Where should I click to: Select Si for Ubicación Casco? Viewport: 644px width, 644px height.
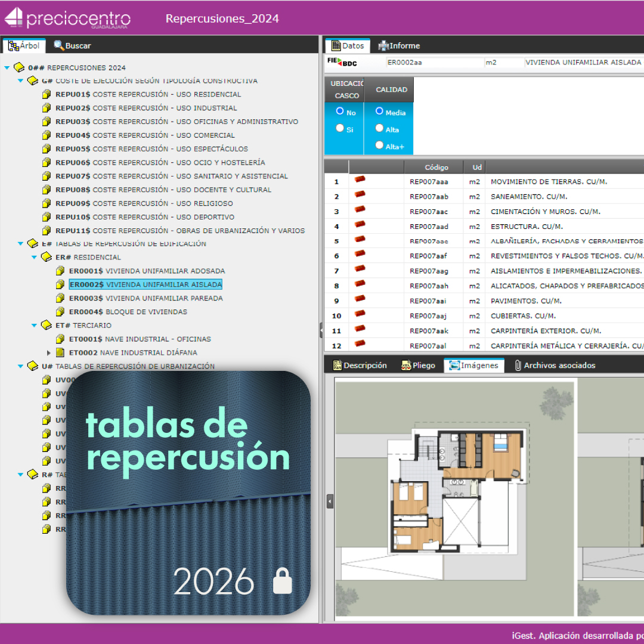click(x=340, y=128)
